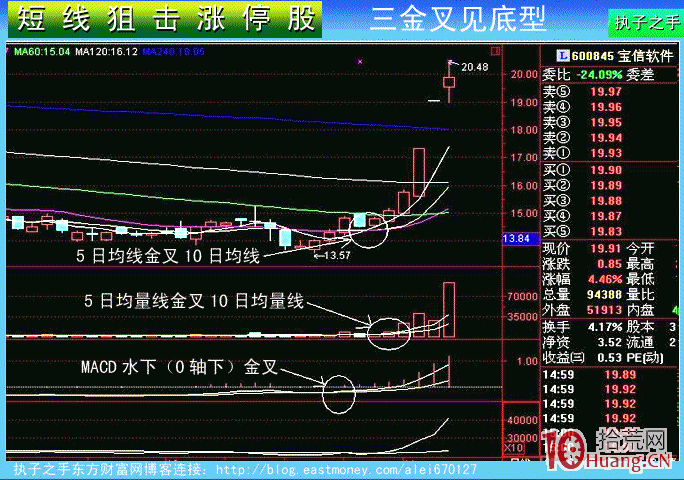Open the blog.eastmoney.com link at bottom

346,470
